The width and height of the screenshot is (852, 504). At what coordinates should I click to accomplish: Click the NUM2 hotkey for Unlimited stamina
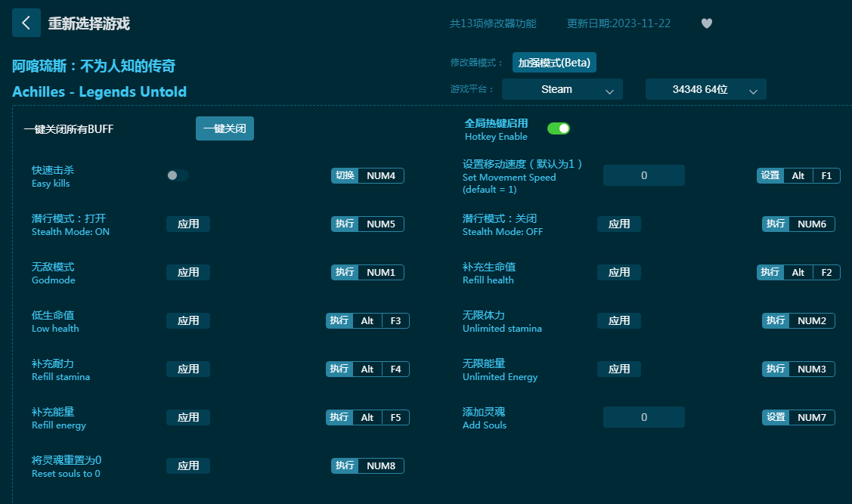[x=812, y=321]
